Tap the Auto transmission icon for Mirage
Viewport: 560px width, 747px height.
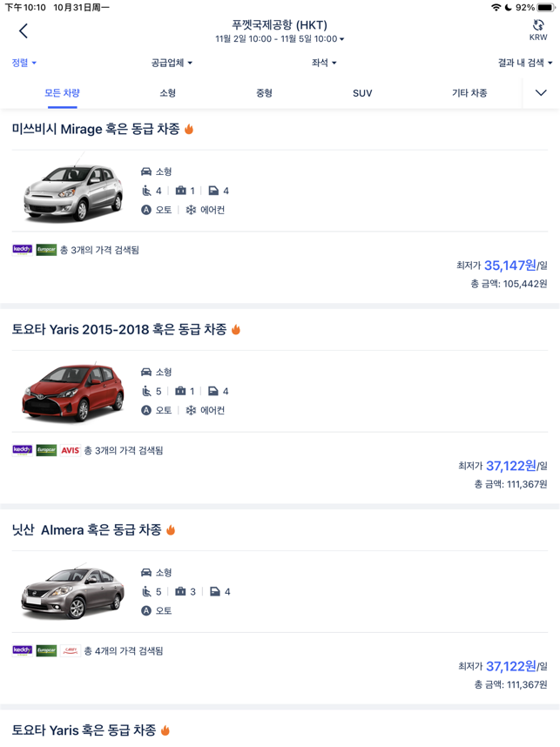[x=146, y=210]
